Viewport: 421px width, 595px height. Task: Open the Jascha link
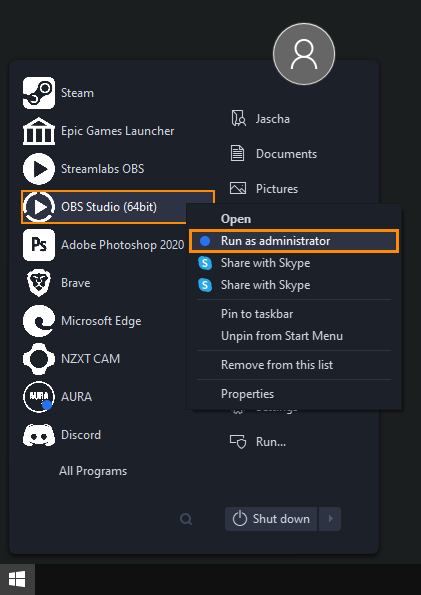273,119
